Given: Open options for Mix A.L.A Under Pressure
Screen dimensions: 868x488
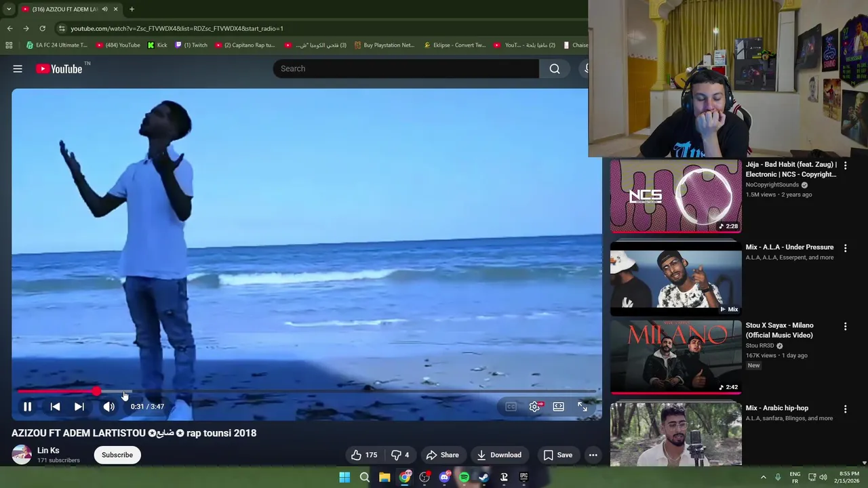Looking at the screenshot, I should click(845, 248).
